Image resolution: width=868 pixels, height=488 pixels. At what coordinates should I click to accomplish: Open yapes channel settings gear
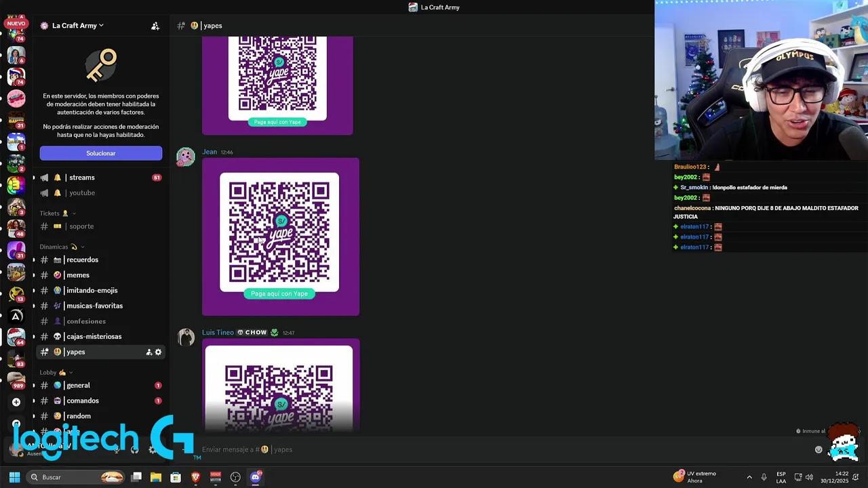tap(158, 352)
